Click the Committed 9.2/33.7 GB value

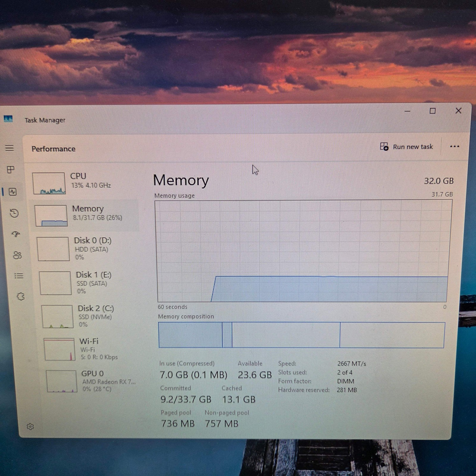186,399
